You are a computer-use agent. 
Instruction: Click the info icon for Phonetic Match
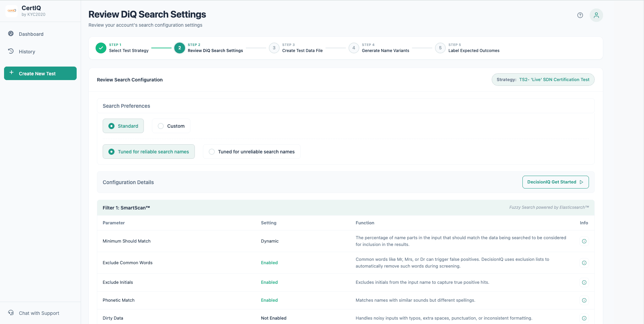584,300
